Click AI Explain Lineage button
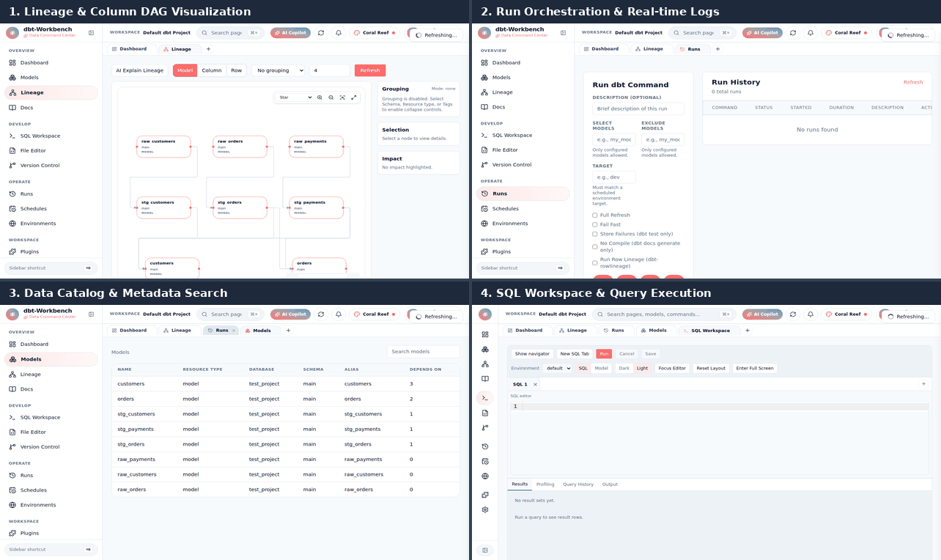941x560 pixels. (x=140, y=70)
